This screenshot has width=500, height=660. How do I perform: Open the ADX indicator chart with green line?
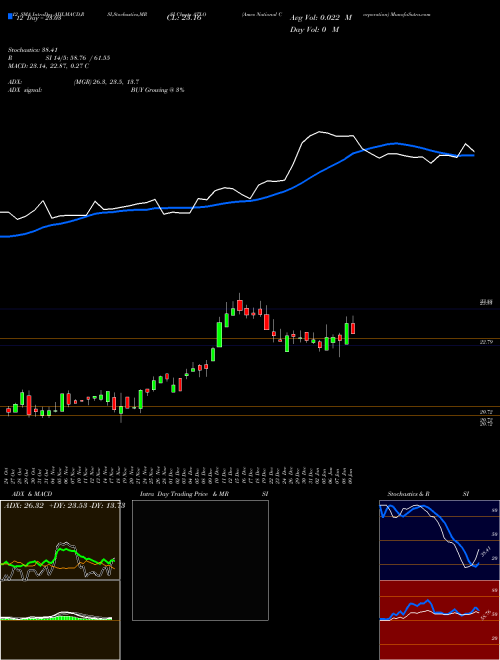(60, 540)
